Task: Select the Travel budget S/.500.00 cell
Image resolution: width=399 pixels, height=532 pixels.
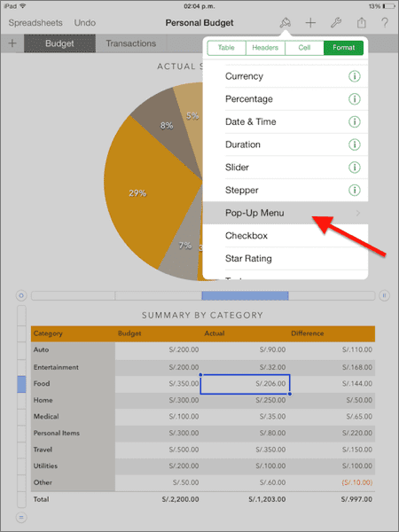Action: [x=158, y=450]
